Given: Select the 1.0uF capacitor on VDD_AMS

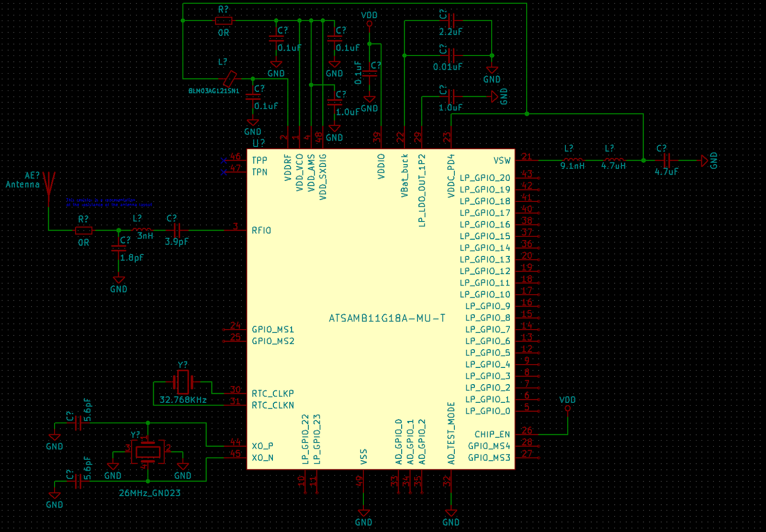Looking at the screenshot, I should click(x=334, y=102).
